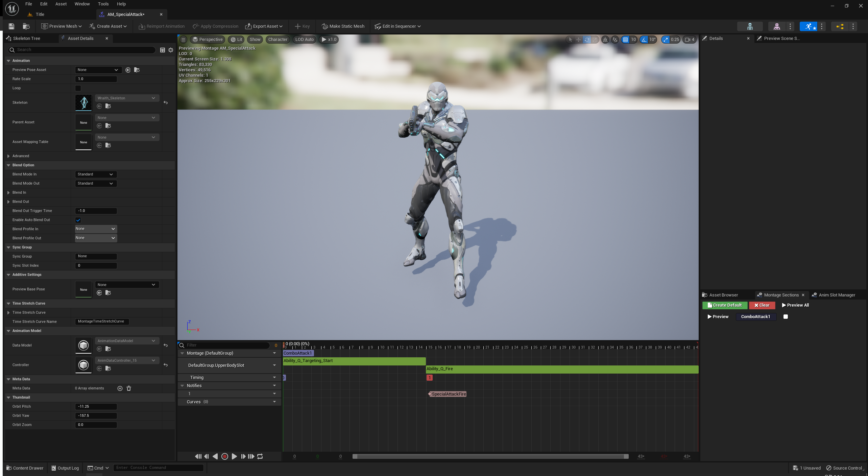
Task: Click the red Clear button
Action: click(x=762, y=305)
